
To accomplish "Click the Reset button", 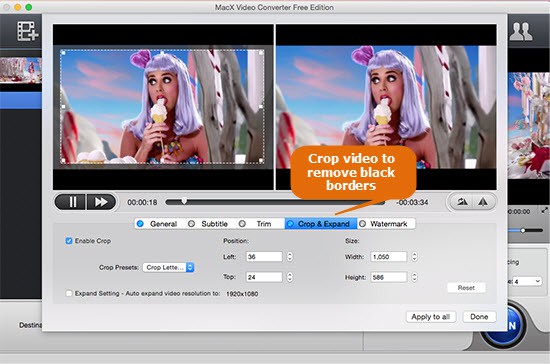I will [466, 288].
